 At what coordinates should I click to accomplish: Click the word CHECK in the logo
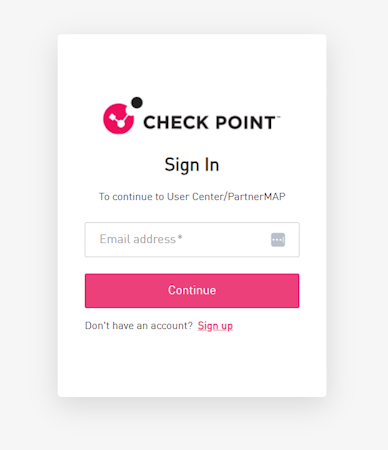[176, 122]
